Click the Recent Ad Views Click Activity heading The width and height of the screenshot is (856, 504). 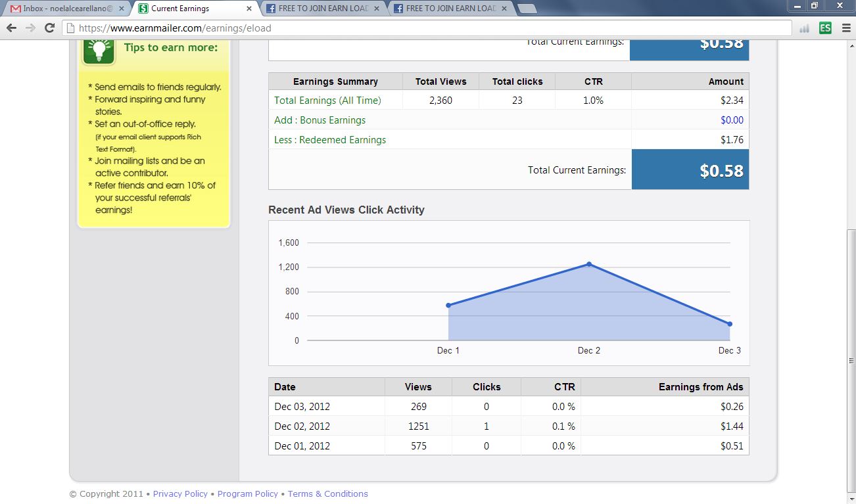pos(346,210)
